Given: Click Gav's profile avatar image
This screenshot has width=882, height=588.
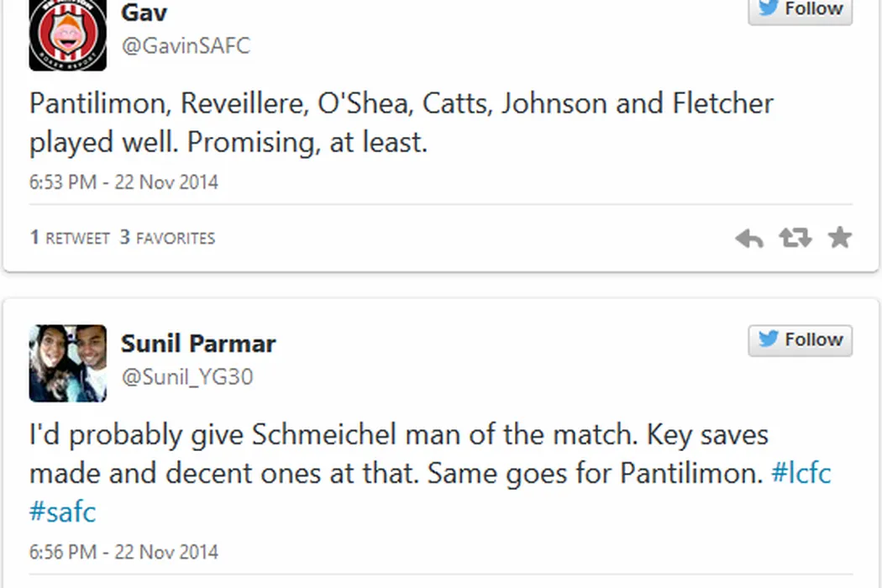Looking at the screenshot, I should pos(68,35).
